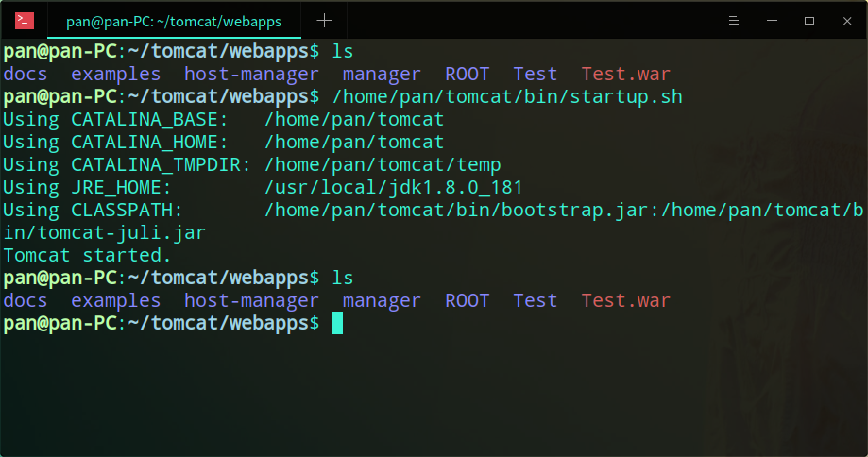Click 'docs' in first ls output
868x457 pixels.
click(26, 75)
